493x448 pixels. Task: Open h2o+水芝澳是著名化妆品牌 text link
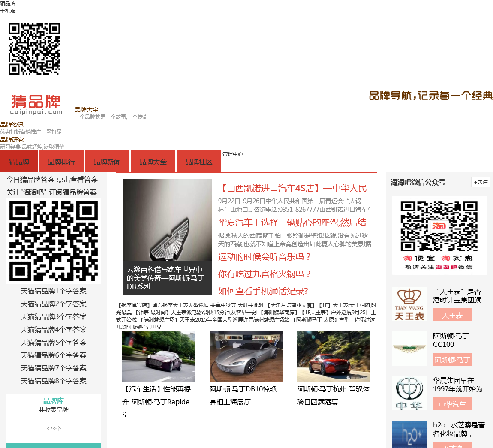point(459,430)
